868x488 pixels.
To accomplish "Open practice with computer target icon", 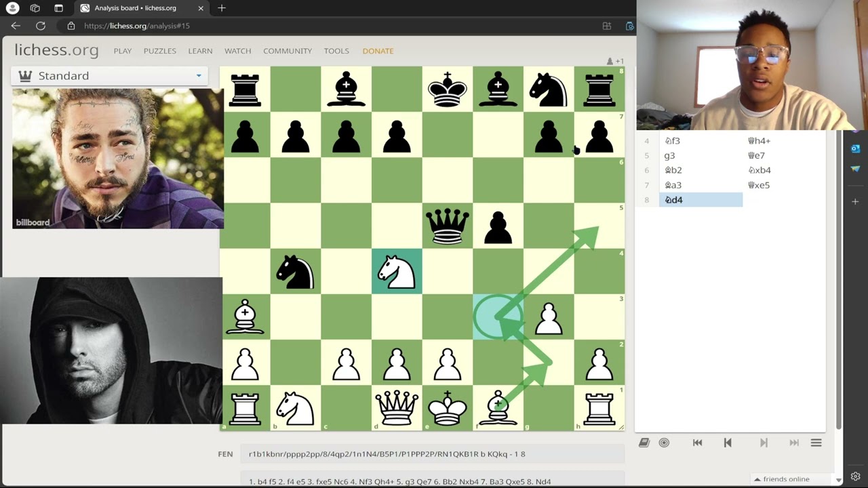I will tap(664, 443).
